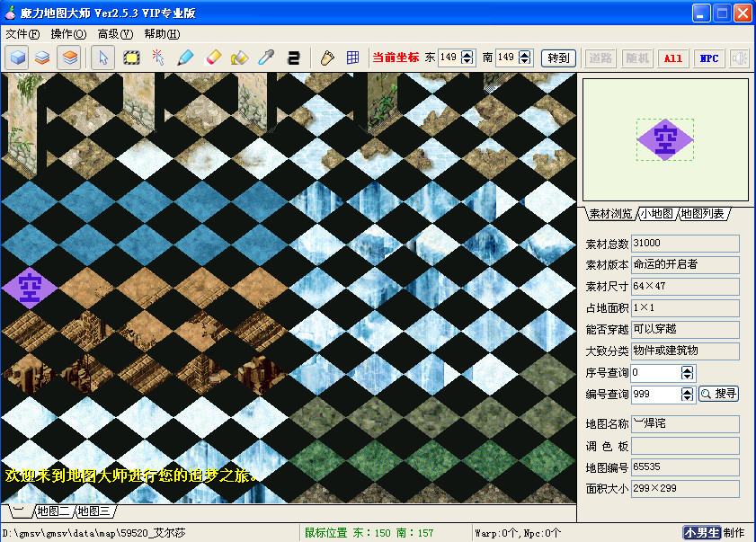Click the 编号查询 input field
756x542 pixels.
coord(655,394)
